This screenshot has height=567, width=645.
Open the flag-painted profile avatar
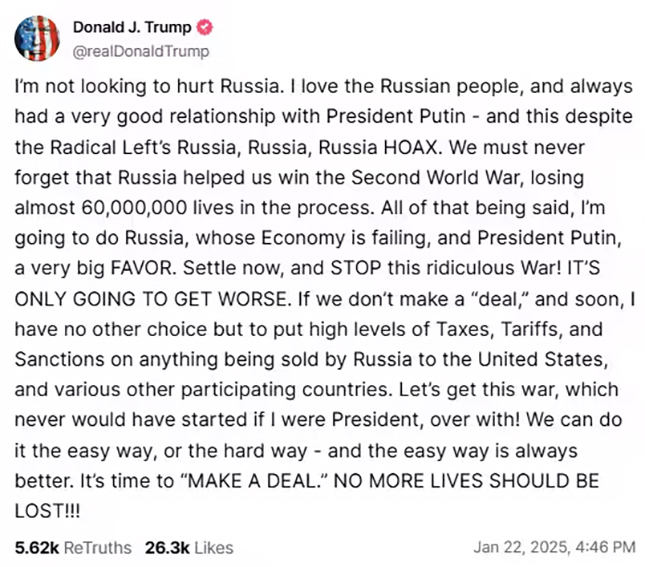[37, 38]
